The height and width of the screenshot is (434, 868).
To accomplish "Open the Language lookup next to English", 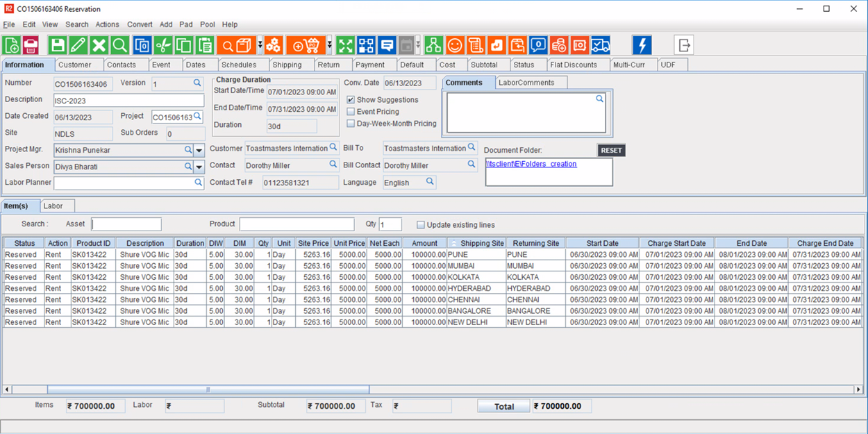I will coord(430,182).
